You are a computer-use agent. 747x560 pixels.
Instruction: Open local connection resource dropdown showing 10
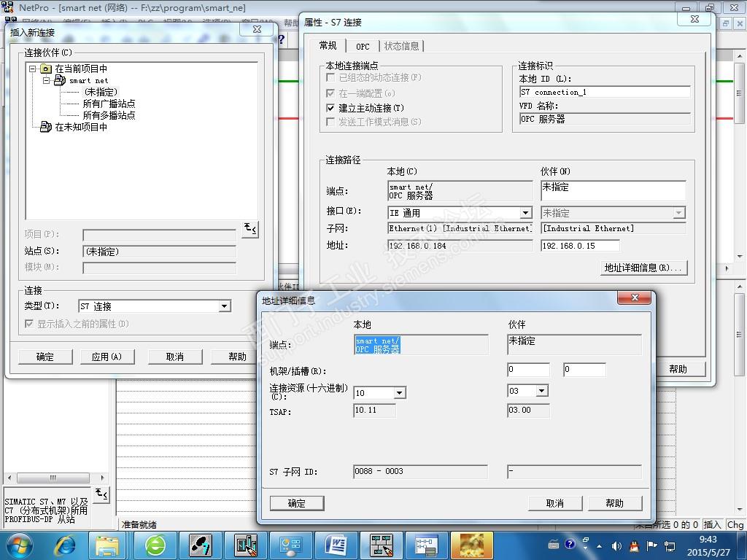[399, 393]
